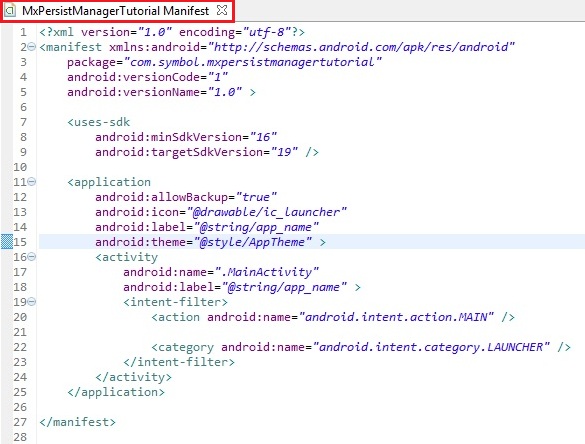Click the manifest file icon in tab
The image size is (585, 444).
[x=10, y=11]
